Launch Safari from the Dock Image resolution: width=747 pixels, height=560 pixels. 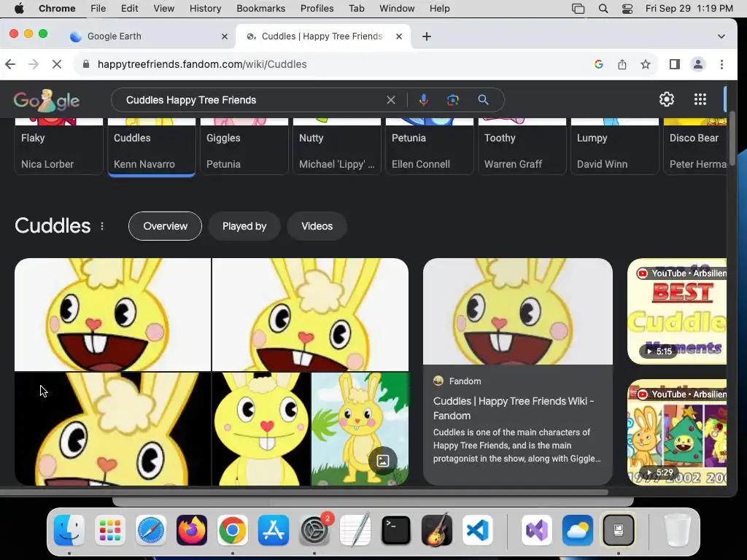pos(151,530)
